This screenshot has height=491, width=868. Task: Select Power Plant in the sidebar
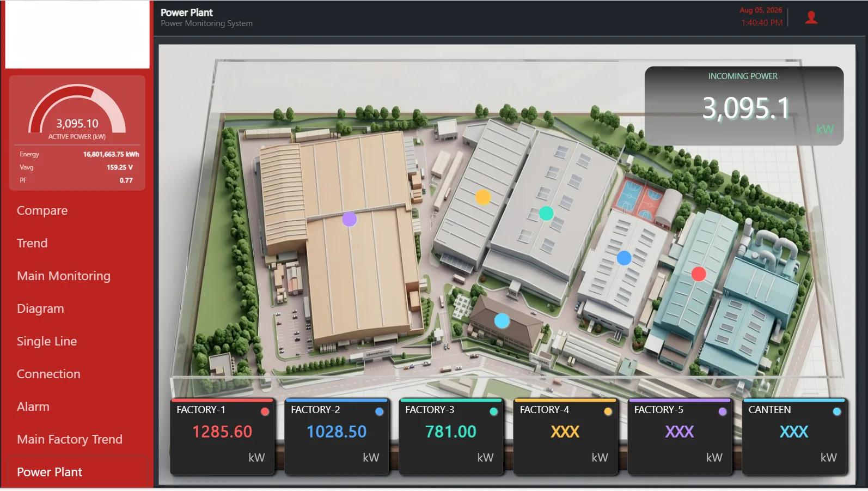point(50,472)
